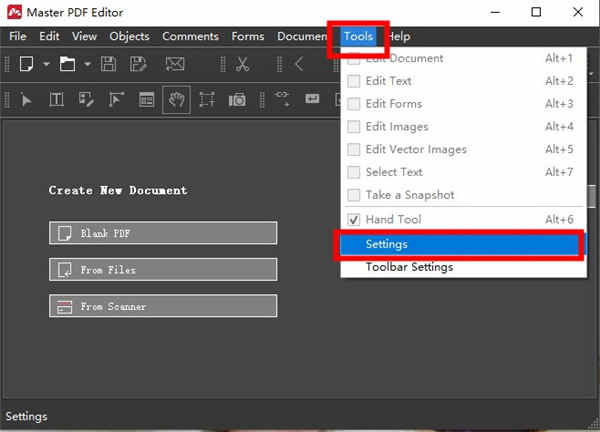Image resolution: width=600 pixels, height=432 pixels.
Task: Click the From Files button
Action: (163, 269)
